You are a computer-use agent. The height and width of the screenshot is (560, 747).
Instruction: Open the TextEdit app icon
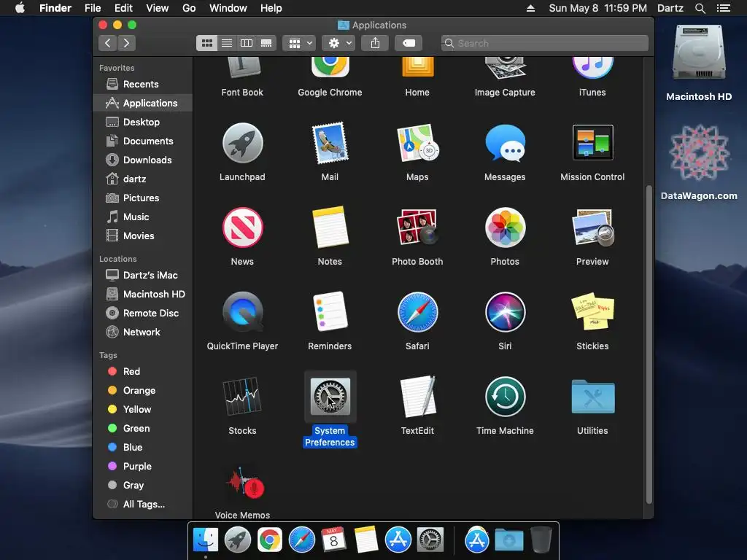pyautogui.click(x=417, y=396)
